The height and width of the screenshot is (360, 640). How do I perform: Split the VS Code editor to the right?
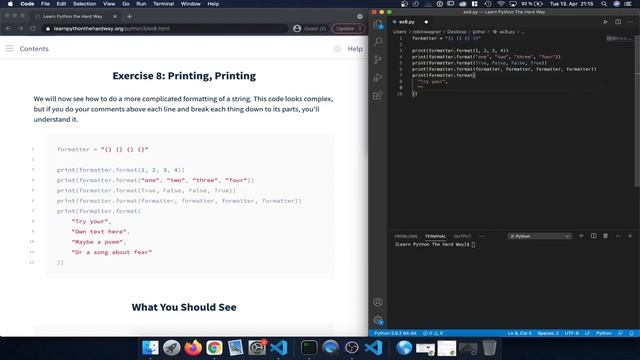click(618, 22)
